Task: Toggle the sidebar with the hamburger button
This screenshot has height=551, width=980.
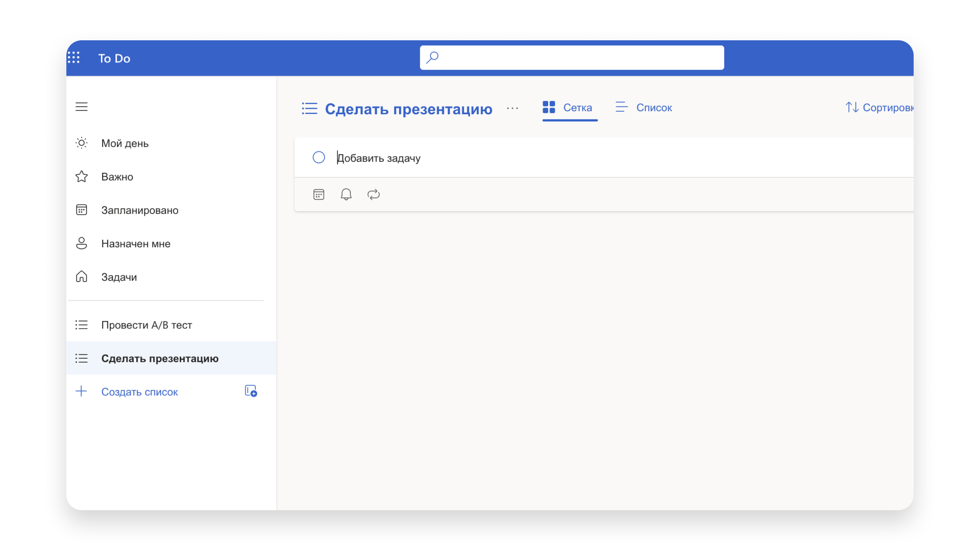Action: tap(82, 107)
